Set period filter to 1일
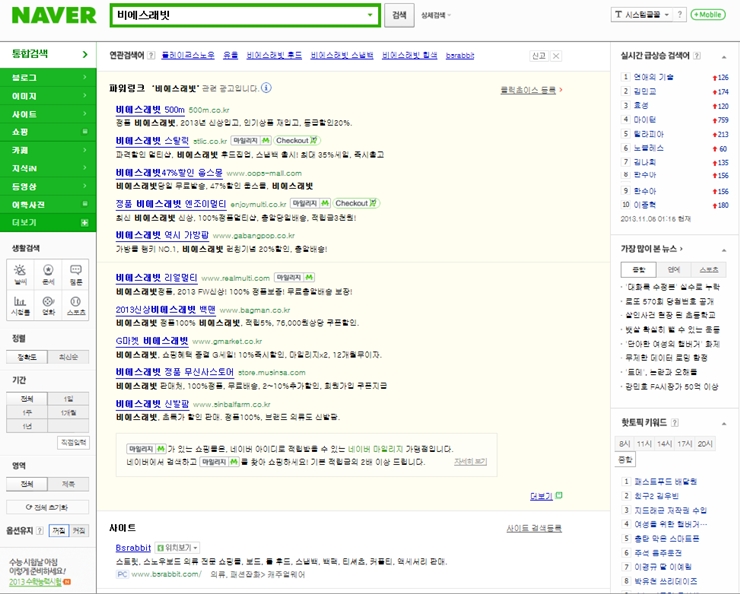The image size is (740, 594). click(x=68, y=399)
